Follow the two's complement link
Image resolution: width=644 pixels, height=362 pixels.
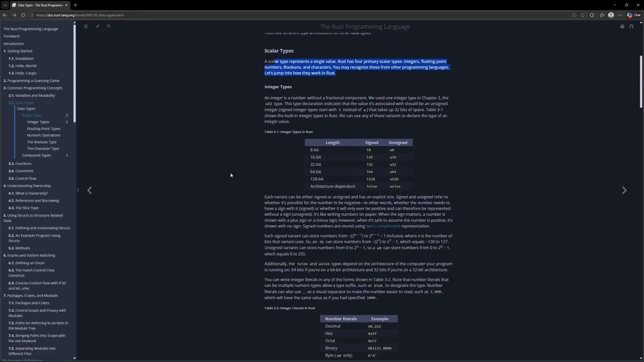click(x=383, y=226)
